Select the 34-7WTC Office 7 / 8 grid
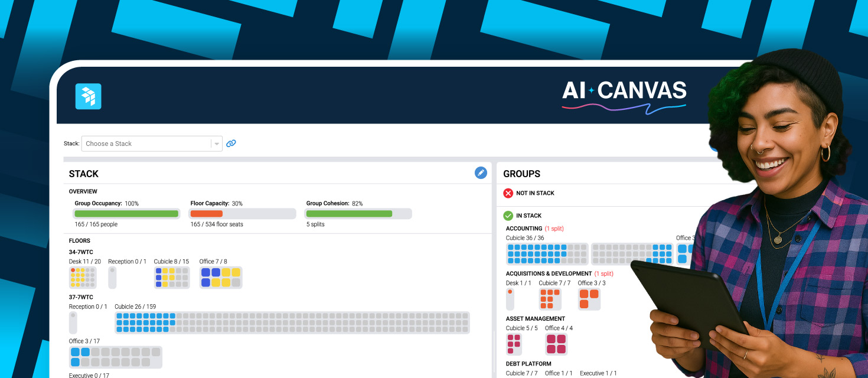868x378 pixels. 221,277
